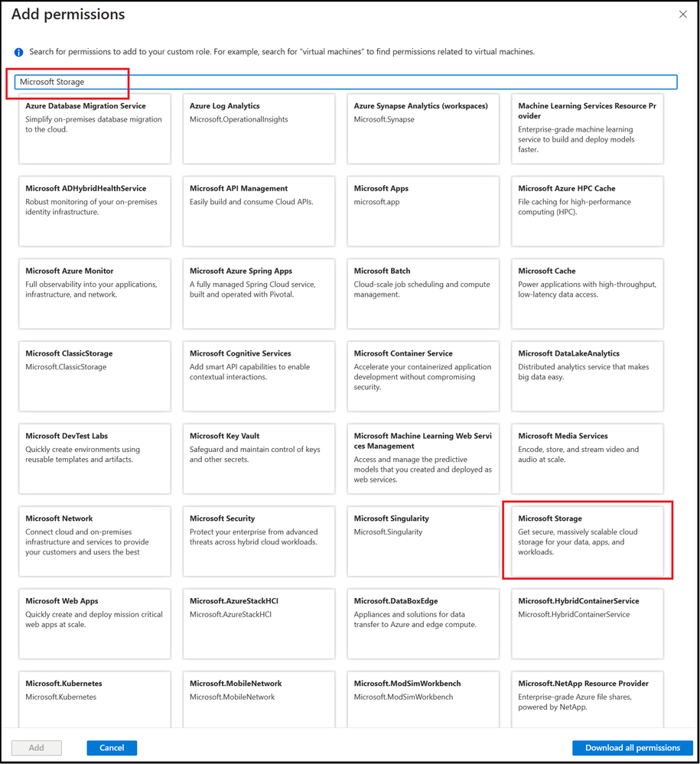
Task: Pick the Microsoft Apps card
Action: pos(423,212)
